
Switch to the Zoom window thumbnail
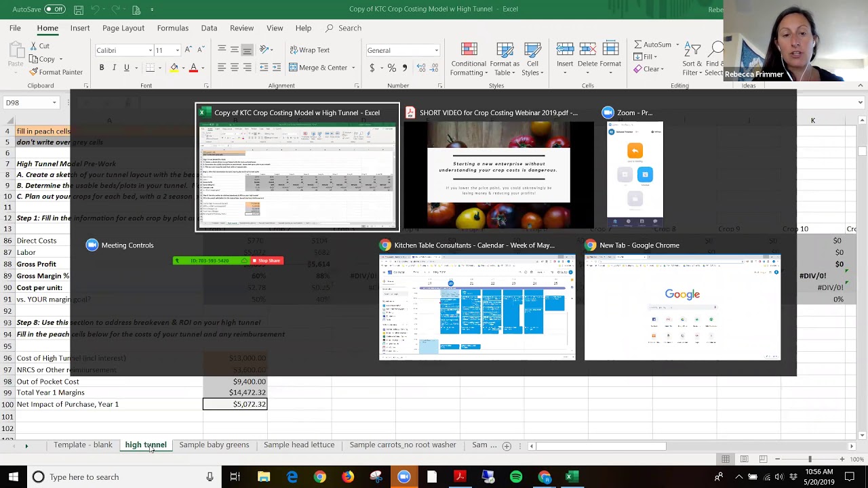coord(635,167)
